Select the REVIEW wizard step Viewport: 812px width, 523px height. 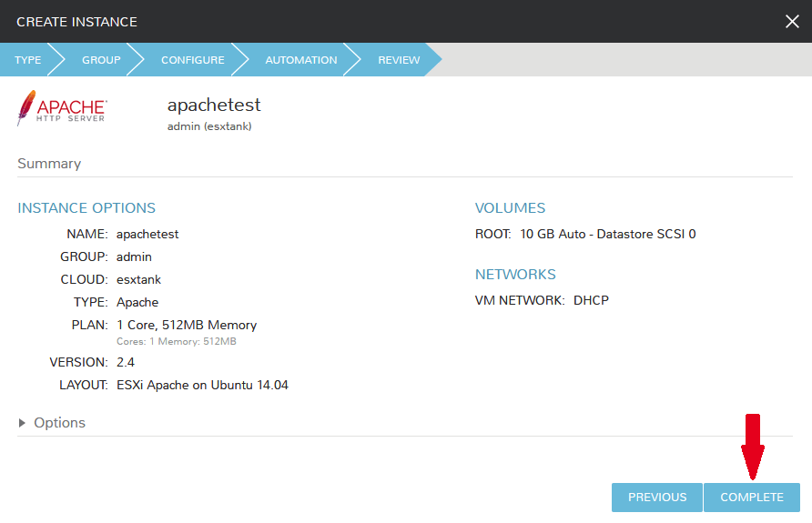point(399,60)
